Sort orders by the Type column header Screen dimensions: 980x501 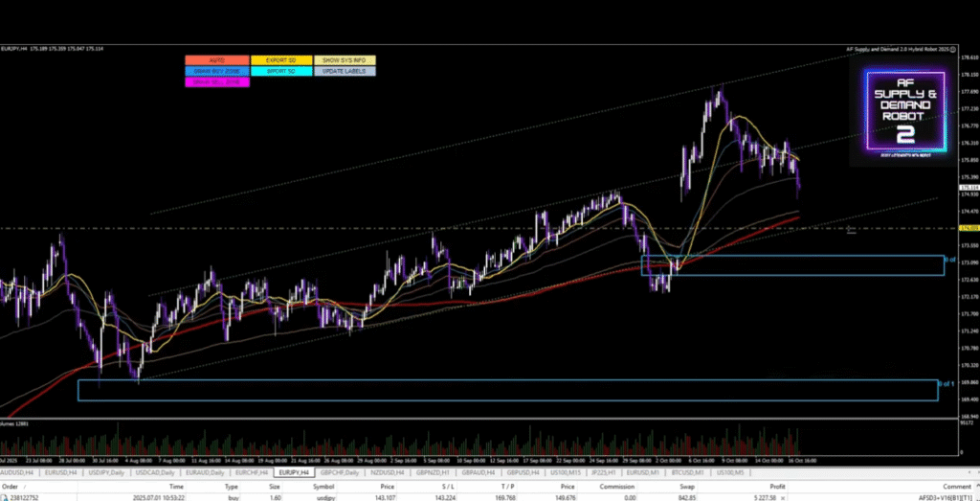click(x=232, y=486)
